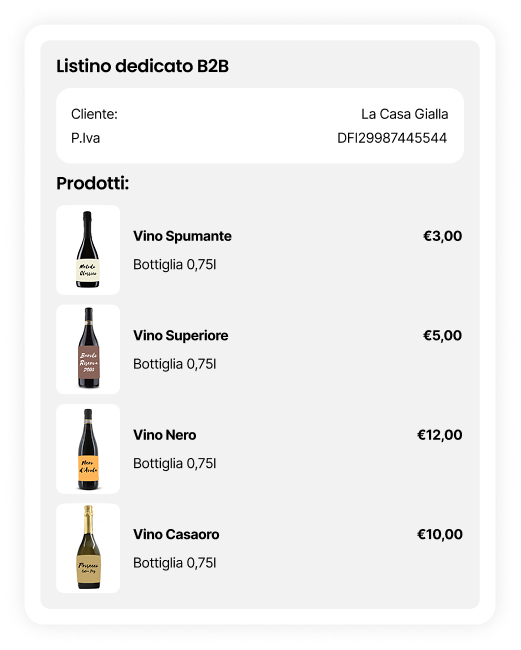Select the Vino Spumante product name
This screenshot has height=650, width=521.
coord(182,236)
